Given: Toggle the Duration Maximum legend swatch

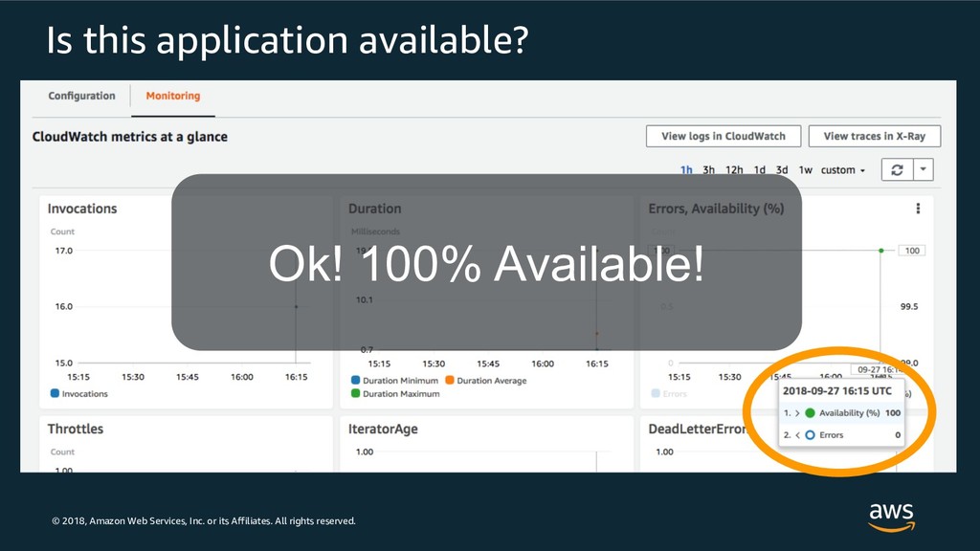Looking at the screenshot, I should pyautogui.click(x=356, y=393).
